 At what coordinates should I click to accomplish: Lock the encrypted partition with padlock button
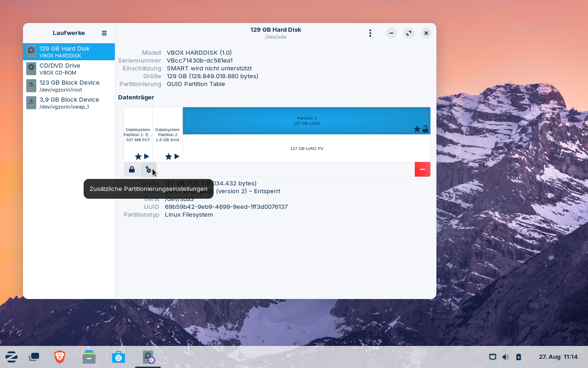point(132,169)
